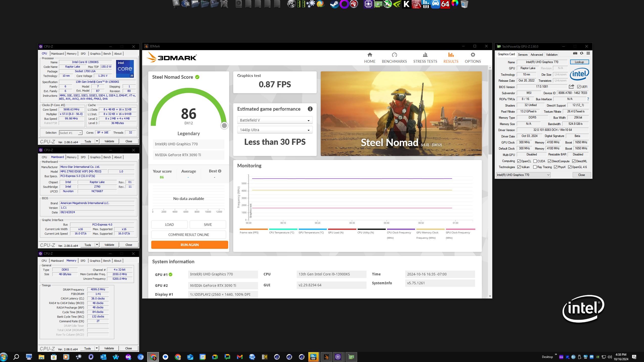Open 3DMark OPTIONS gear
Screen dimensions: 644x362
click(473, 58)
